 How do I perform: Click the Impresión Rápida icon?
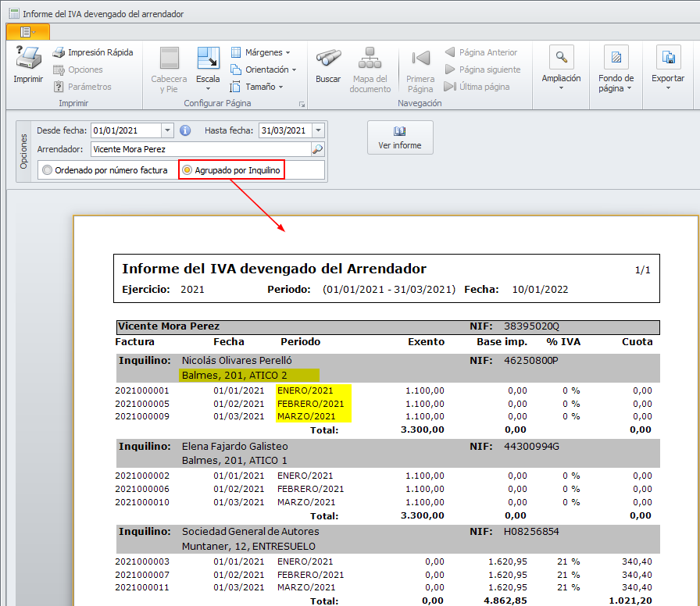[59, 52]
